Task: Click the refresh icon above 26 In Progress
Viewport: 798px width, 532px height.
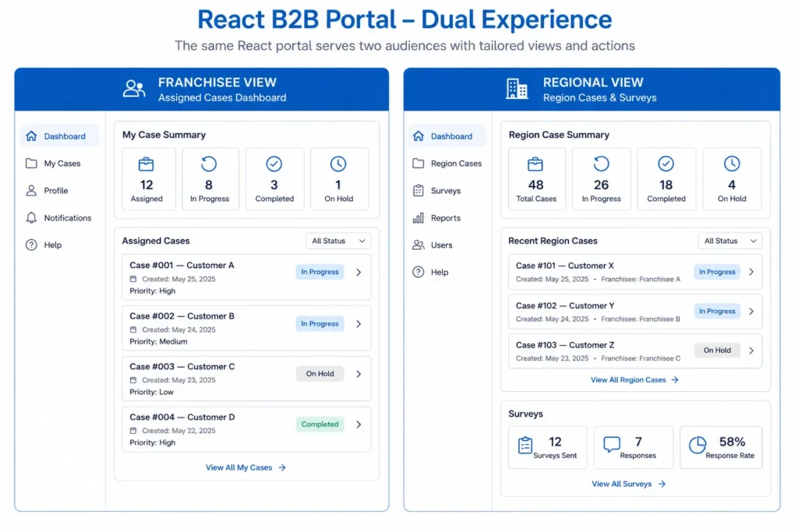Action: pos(601,164)
